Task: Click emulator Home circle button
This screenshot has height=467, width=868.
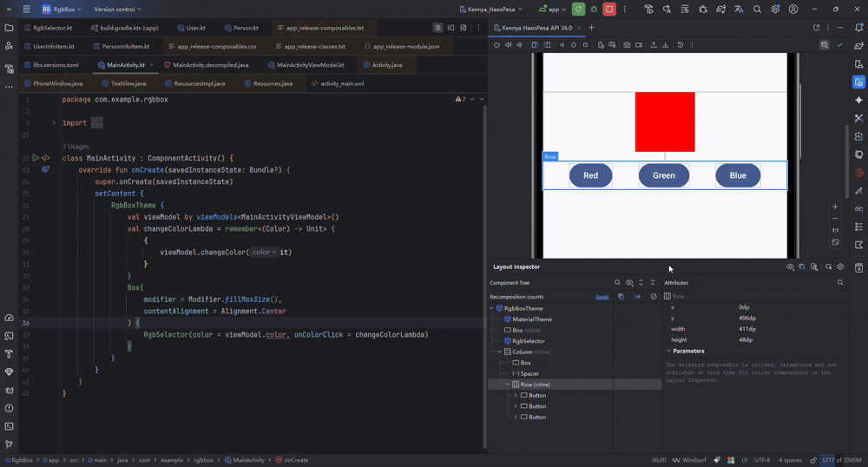Action: [x=574, y=45]
